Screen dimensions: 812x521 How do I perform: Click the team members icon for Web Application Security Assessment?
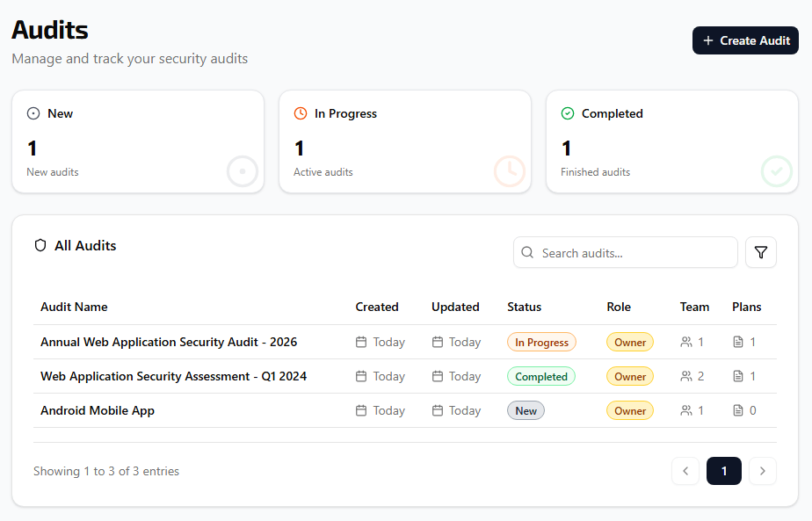[x=685, y=376]
